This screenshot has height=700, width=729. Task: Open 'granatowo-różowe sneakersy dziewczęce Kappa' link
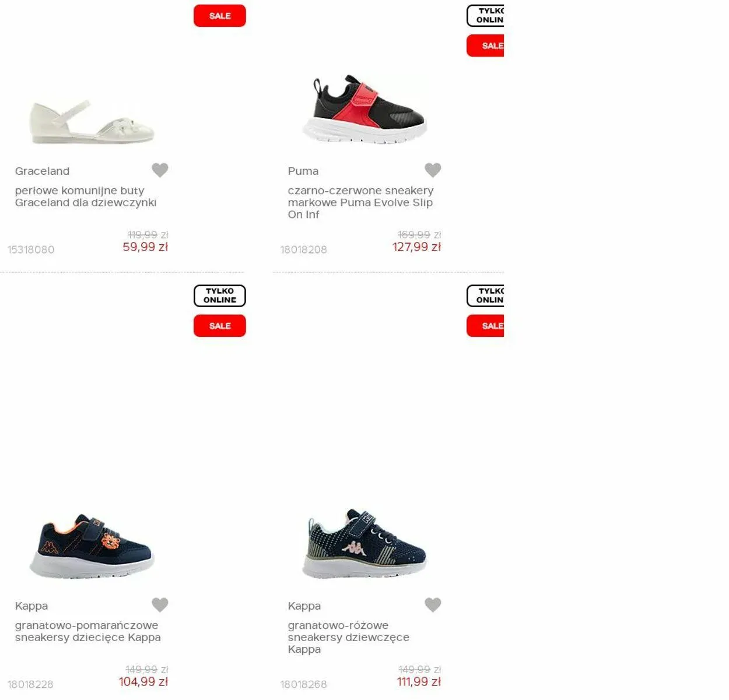[x=348, y=637]
